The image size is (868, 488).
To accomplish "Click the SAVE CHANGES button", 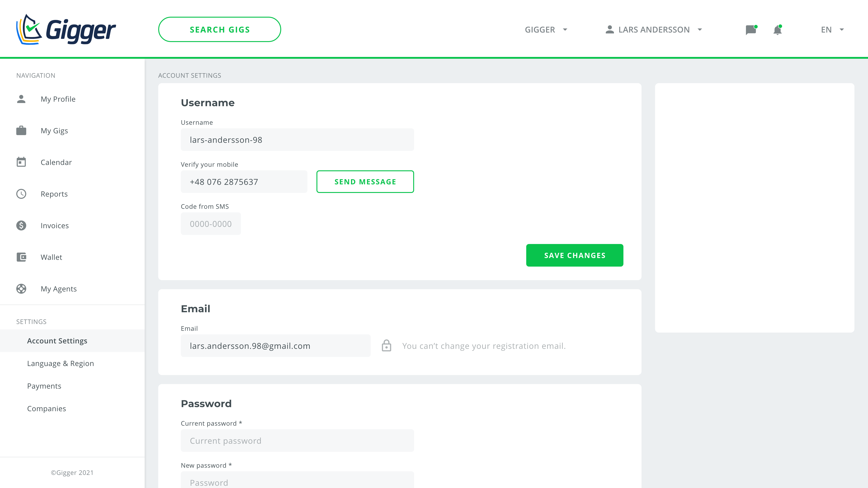I will (575, 255).
